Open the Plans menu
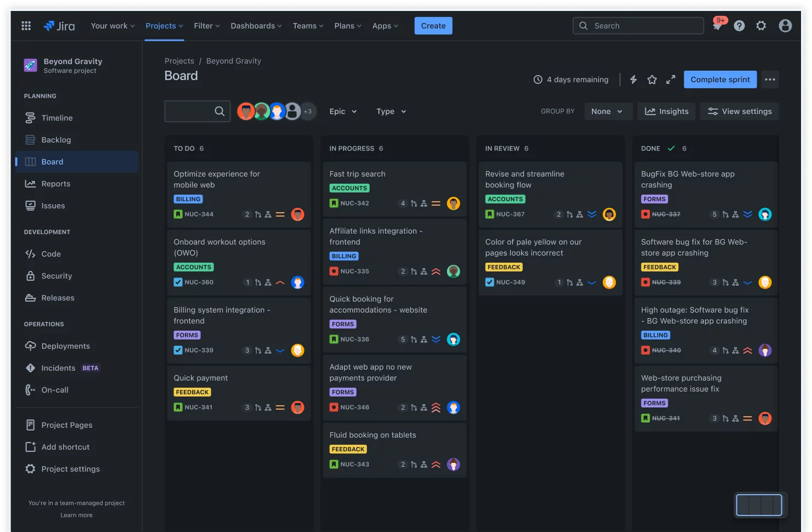 tap(347, 25)
